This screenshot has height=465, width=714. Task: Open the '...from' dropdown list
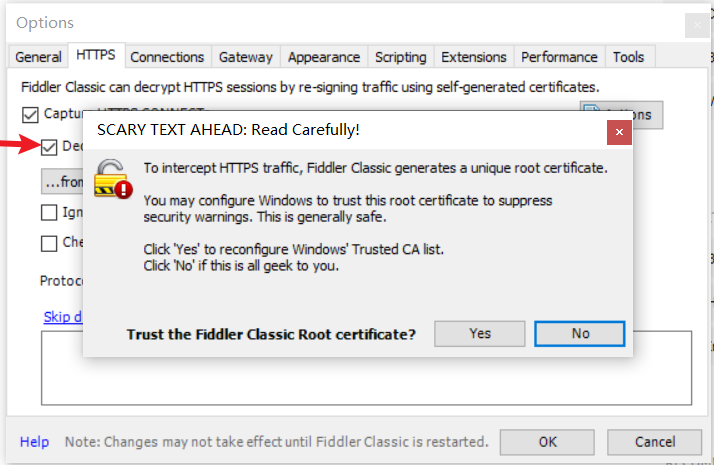click(x=62, y=182)
